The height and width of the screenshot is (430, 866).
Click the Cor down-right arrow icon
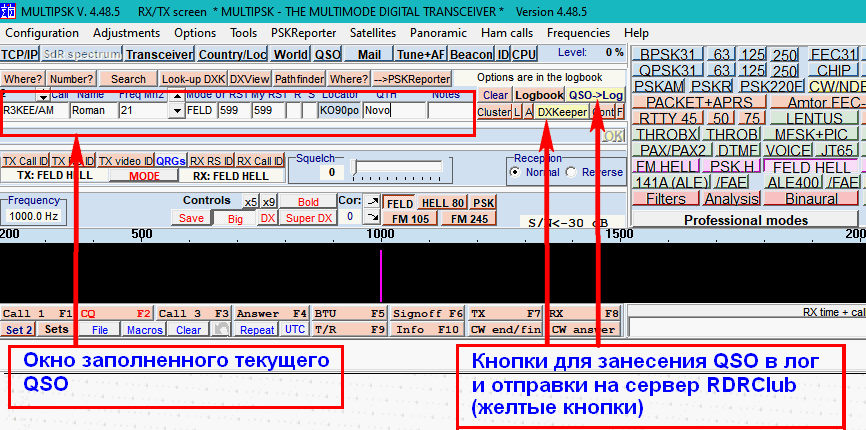click(x=373, y=217)
